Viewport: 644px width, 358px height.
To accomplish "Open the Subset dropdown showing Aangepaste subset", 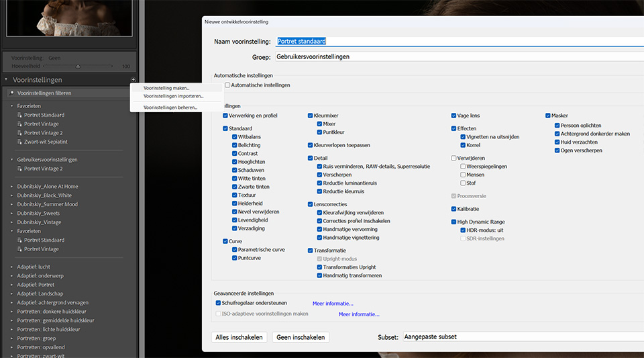I will 520,337.
